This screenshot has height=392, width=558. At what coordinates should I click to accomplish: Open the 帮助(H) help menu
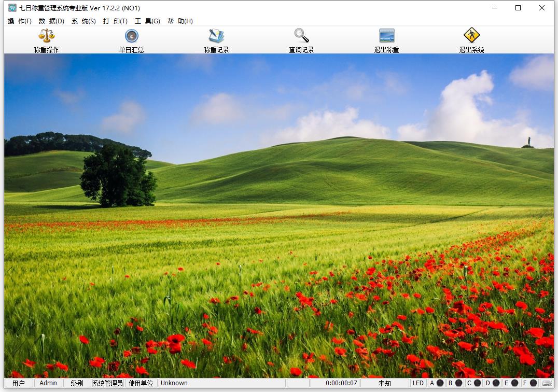tap(180, 21)
